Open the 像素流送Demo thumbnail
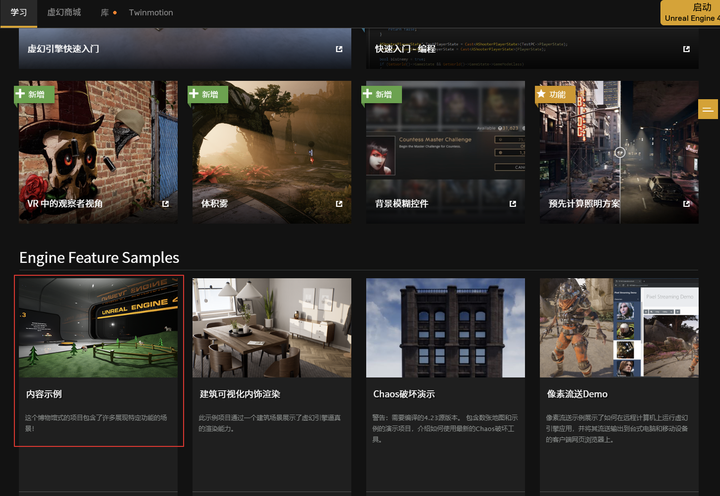This screenshot has height=496, width=720. [619, 328]
